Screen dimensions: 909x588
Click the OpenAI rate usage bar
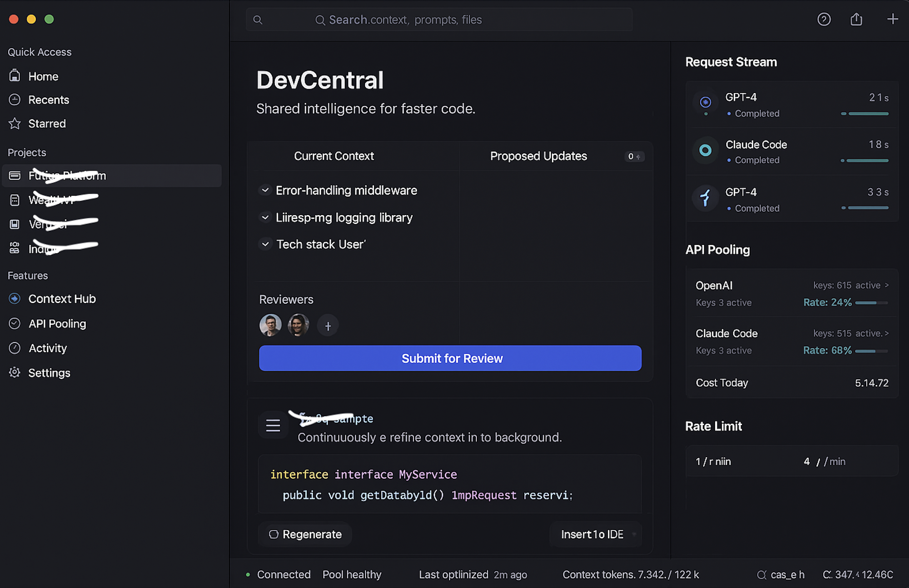[872, 303]
